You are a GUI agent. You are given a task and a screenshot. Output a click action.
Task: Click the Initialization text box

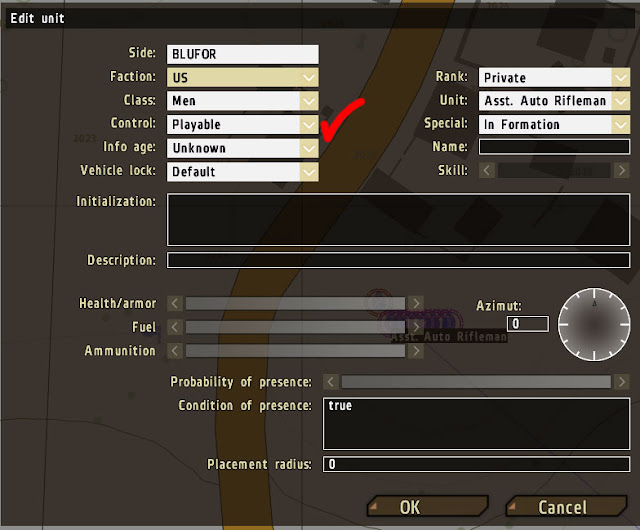[398, 220]
